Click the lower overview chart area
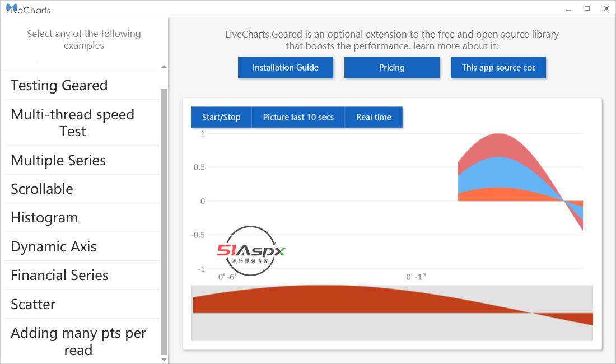Image resolution: width=616 pixels, height=364 pixels. click(x=391, y=313)
